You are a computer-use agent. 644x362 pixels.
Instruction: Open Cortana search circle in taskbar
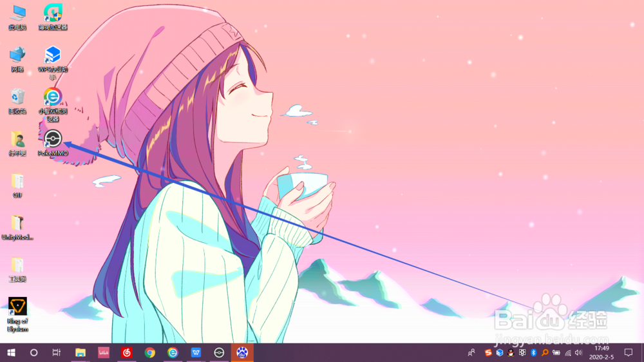[34, 352]
